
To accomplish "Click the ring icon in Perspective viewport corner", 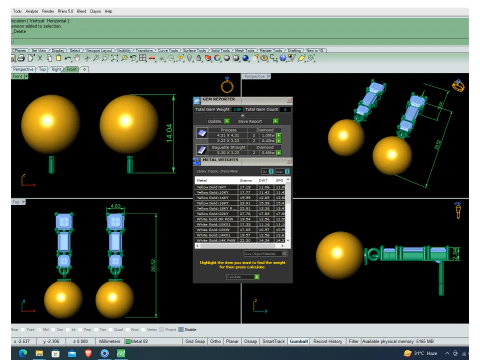I will [x=458, y=86].
